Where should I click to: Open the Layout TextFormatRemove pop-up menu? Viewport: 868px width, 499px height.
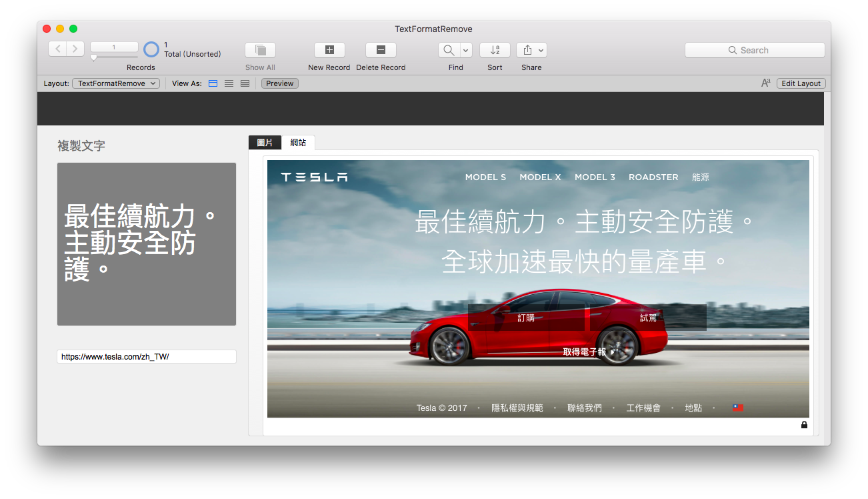click(116, 83)
